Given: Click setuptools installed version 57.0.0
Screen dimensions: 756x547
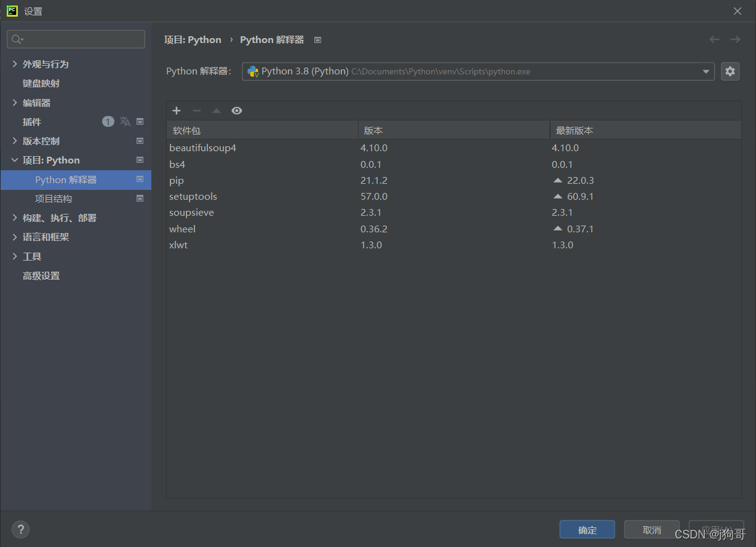Looking at the screenshot, I should pyautogui.click(x=374, y=196).
